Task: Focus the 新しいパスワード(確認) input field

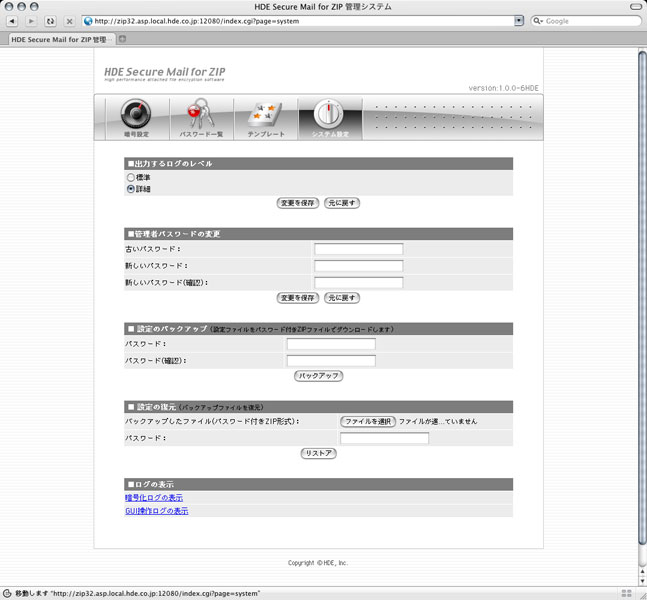Action: (x=359, y=283)
